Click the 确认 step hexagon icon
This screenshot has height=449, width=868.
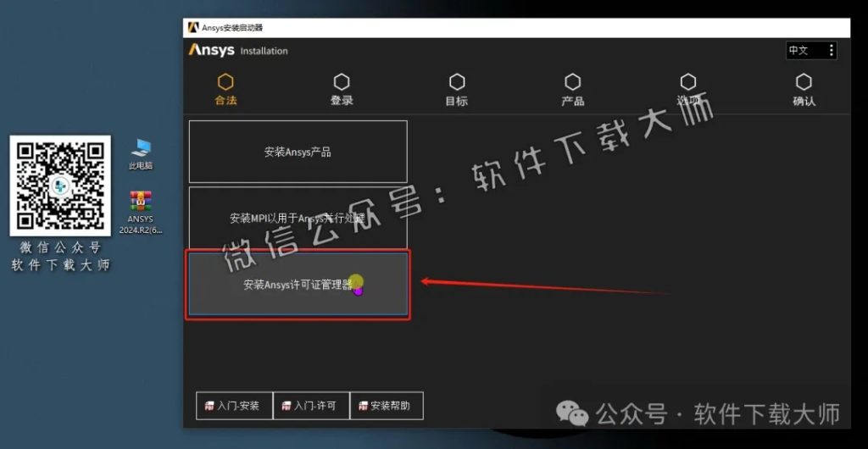tap(804, 82)
